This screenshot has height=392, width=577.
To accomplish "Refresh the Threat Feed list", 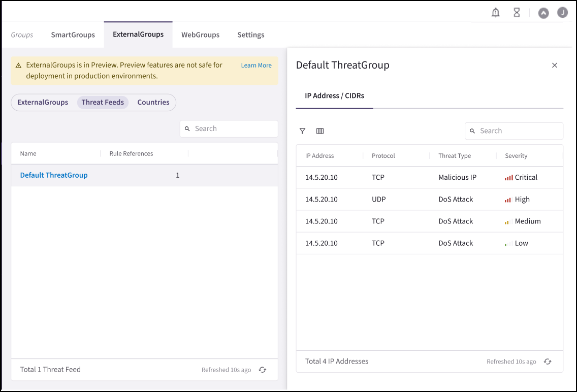I will [262, 370].
